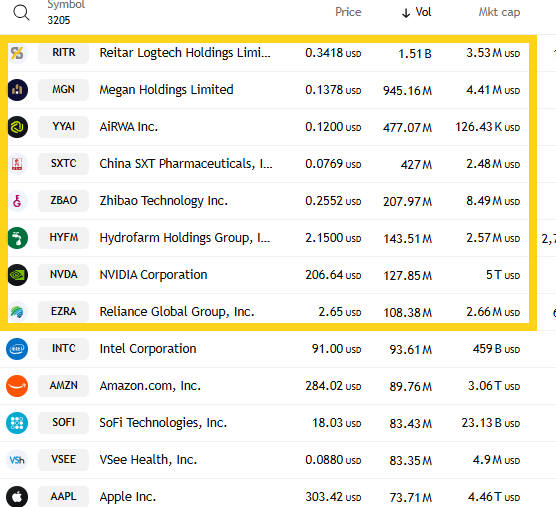This screenshot has height=507, width=556.
Task: Open Reliance Global Group, Inc. link
Action: [x=177, y=312]
